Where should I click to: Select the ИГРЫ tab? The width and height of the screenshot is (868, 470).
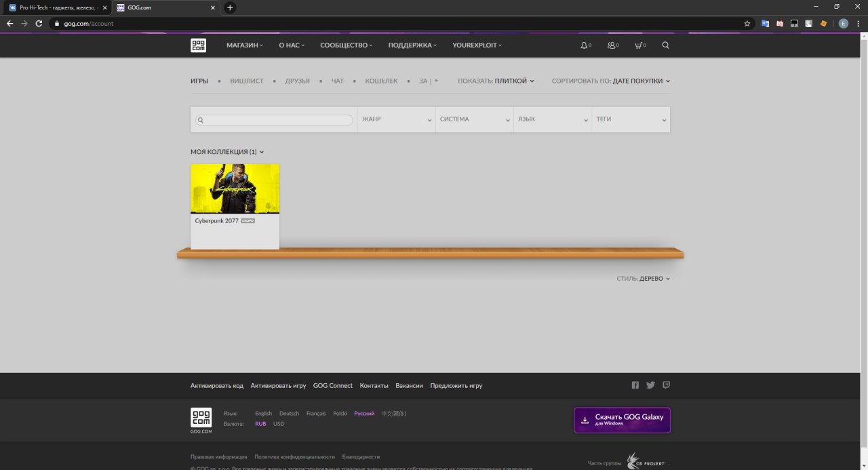pyautogui.click(x=199, y=81)
